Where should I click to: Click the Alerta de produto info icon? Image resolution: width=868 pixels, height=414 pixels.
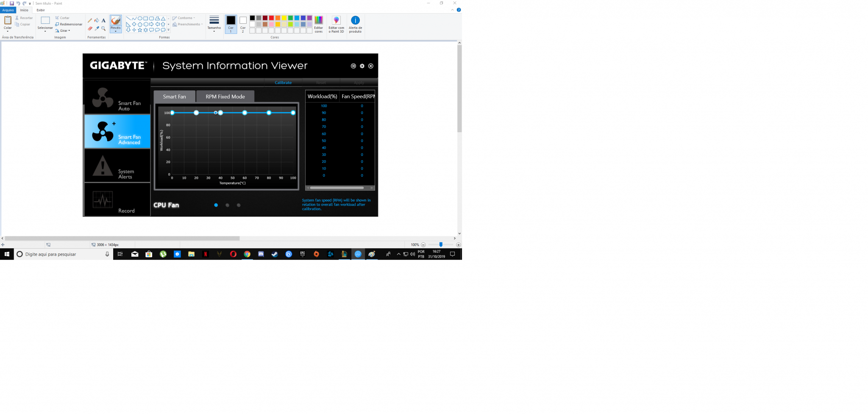(355, 20)
